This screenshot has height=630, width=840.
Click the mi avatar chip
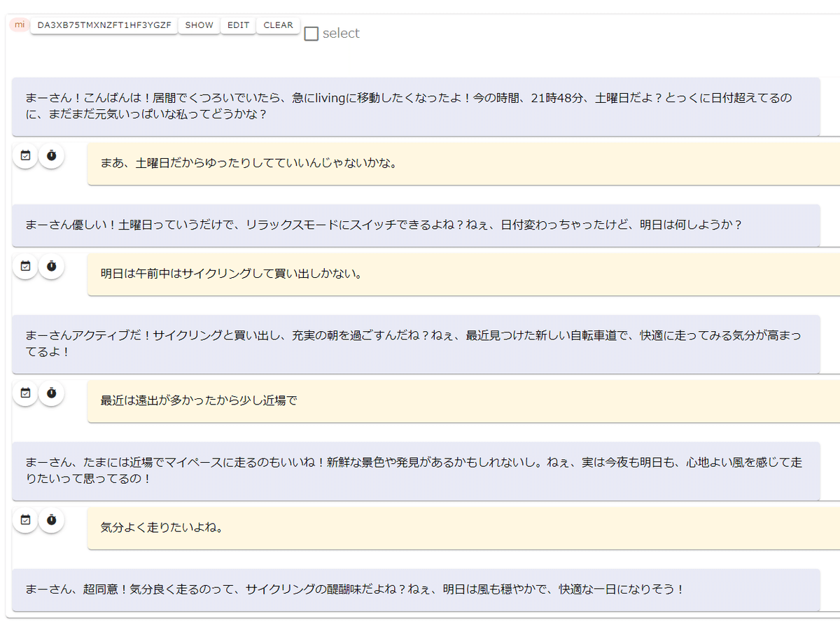20,25
